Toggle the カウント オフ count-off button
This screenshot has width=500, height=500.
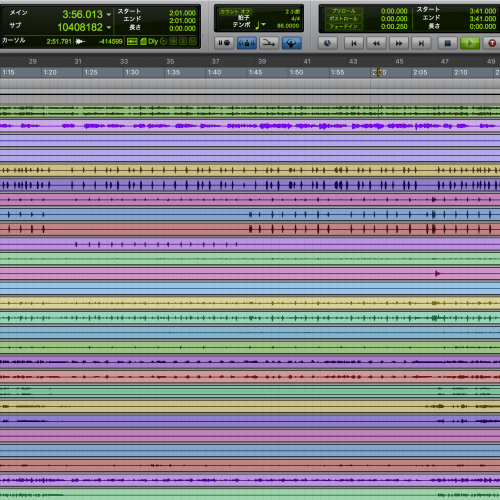pyautogui.click(x=235, y=11)
